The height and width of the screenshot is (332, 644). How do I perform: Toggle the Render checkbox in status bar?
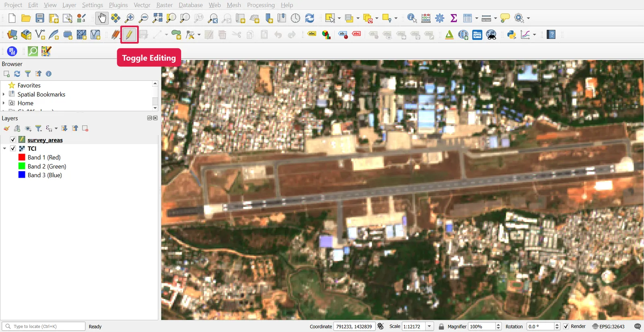pos(566,326)
